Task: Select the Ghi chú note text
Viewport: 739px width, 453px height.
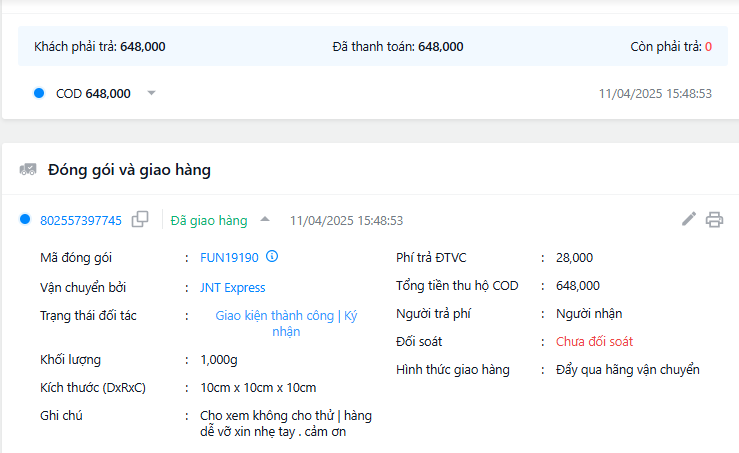Action: pyautogui.click(x=285, y=423)
